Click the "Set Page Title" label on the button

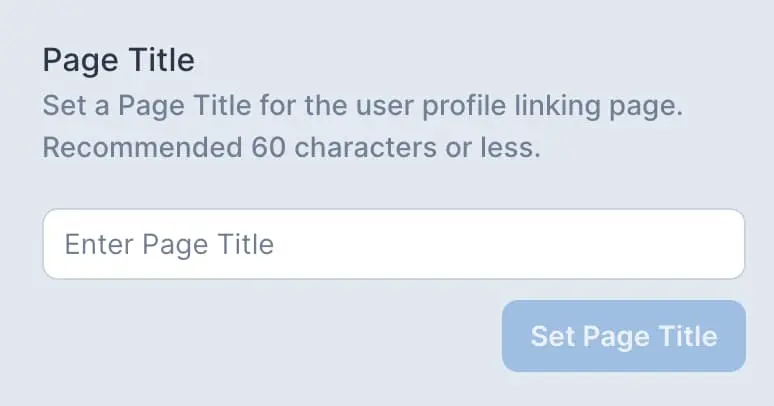tap(623, 336)
